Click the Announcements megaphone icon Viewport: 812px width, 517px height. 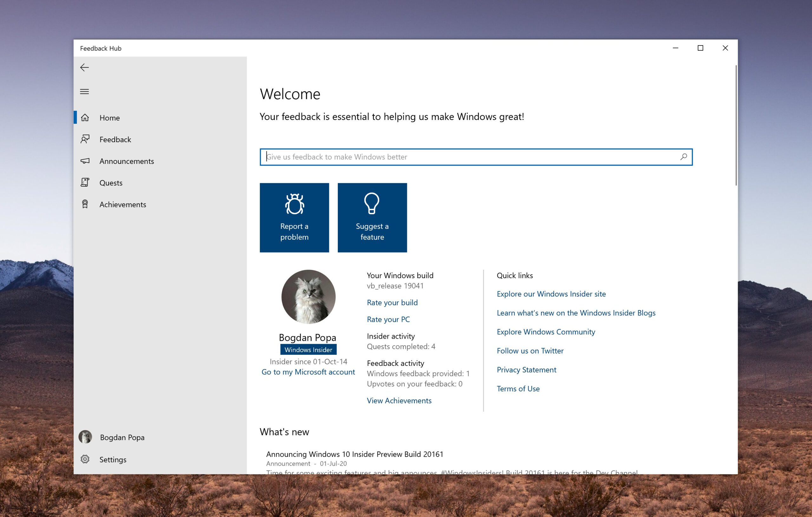pos(85,161)
